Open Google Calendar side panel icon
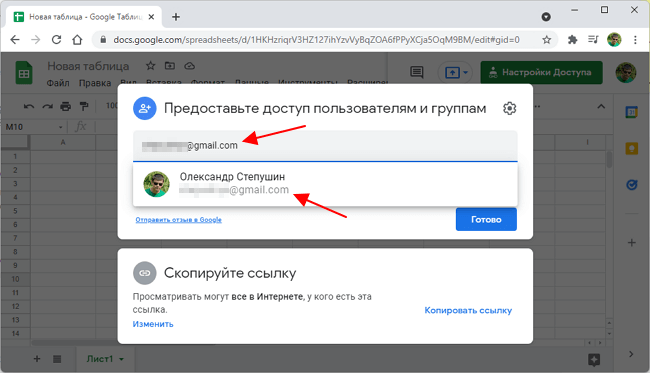Image resolution: width=650 pixels, height=373 pixels. [631, 112]
